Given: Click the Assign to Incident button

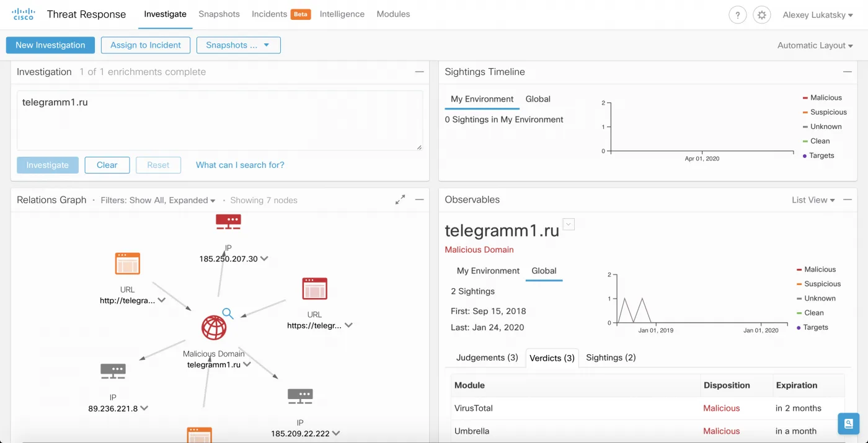Looking at the screenshot, I should tap(146, 45).
